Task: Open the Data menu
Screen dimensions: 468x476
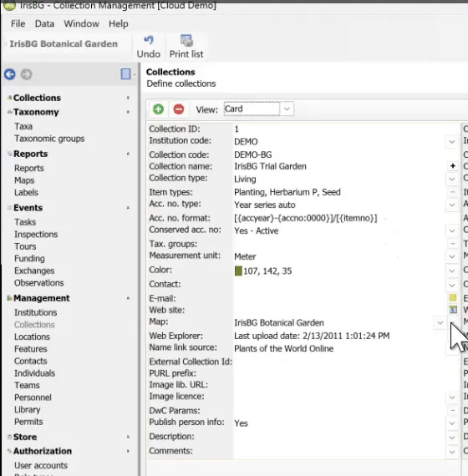Action: coord(44,23)
